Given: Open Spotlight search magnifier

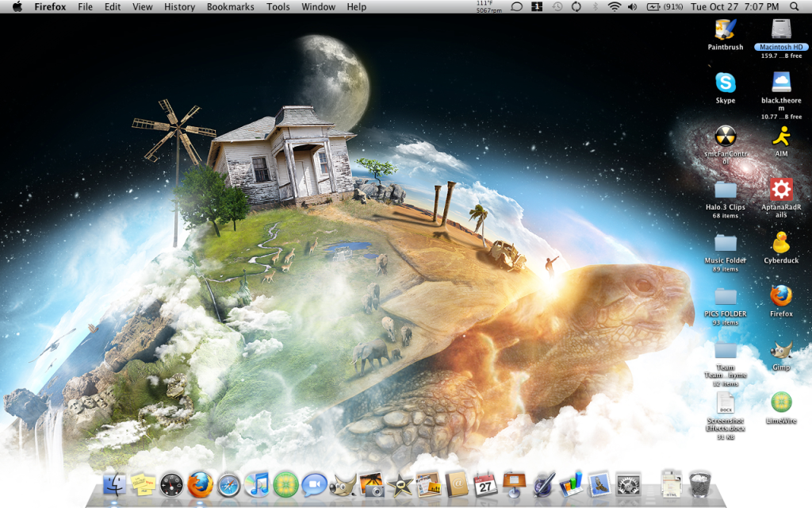Looking at the screenshot, I should coord(795,6).
